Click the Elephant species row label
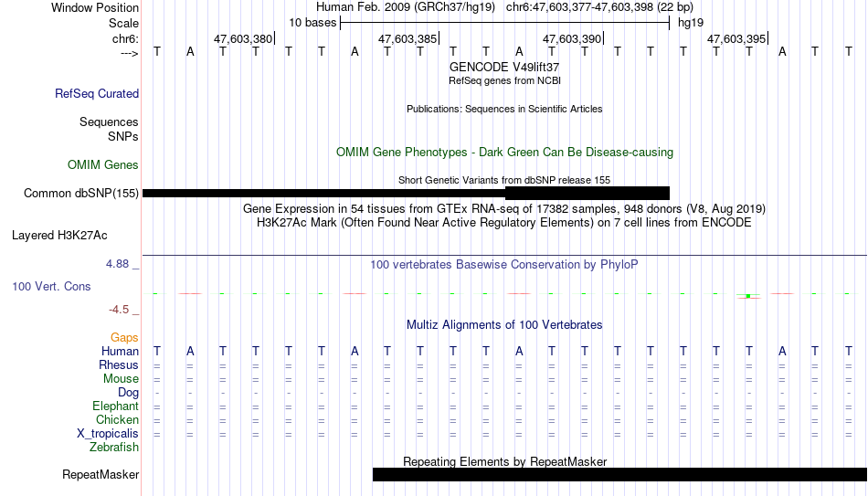The width and height of the screenshot is (868, 496). tap(116, 406)
